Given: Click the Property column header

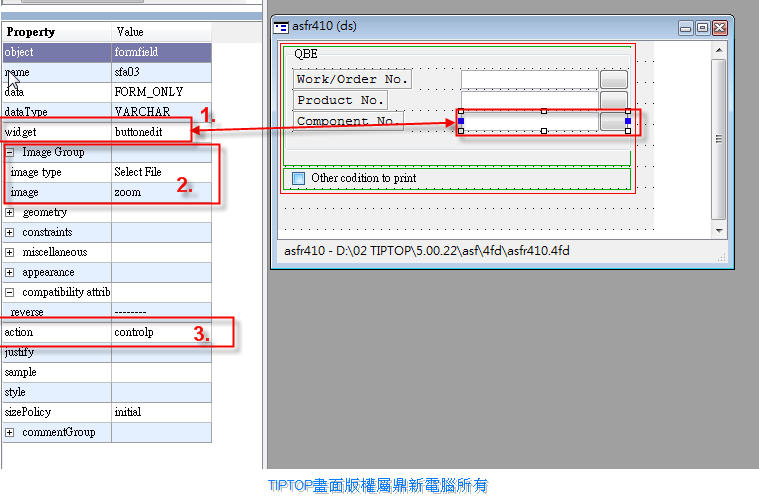Looking at the screenshot, I should (x=57, y=32).
